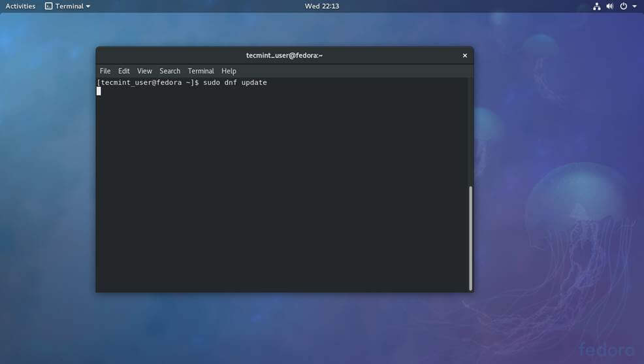Open the View menu in Terminal

pos(144,71)
